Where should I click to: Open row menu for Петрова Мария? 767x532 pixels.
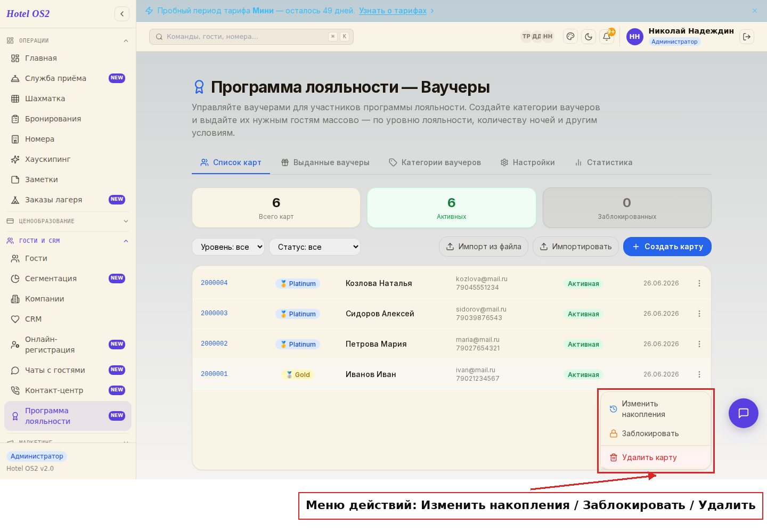[x=699, y=344]
